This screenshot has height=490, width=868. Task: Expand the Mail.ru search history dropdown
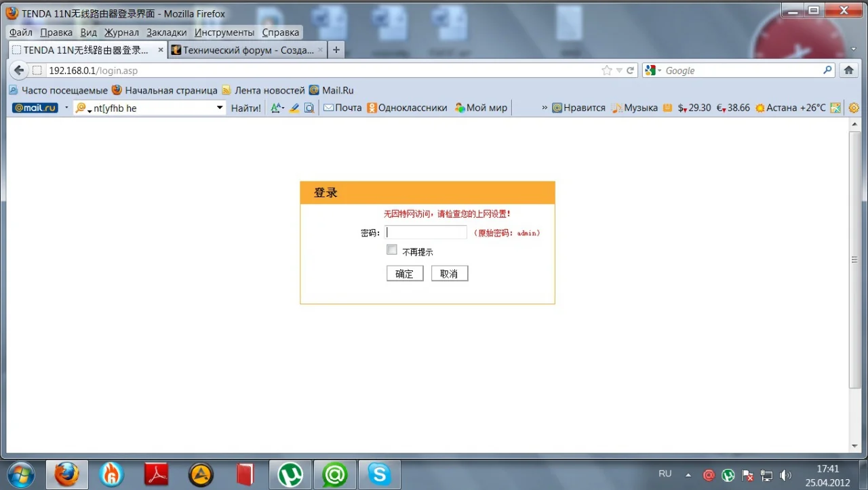[x=220, y=108]
